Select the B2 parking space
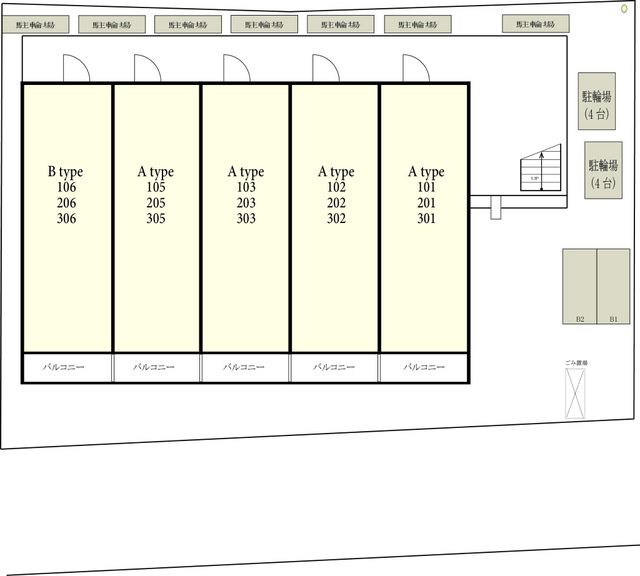This screenshot has height=576, width=640. pos(580,286)
